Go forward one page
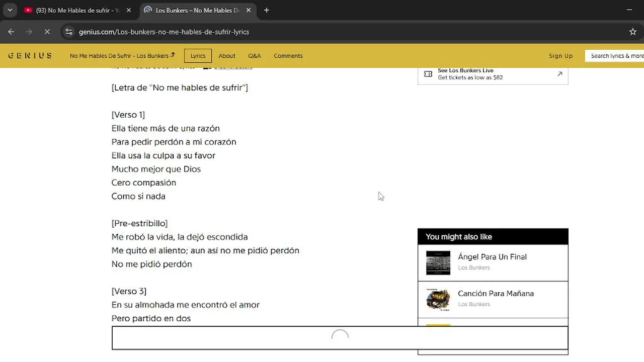This screenshot has height=362, width=644. click(x=29, y=32)
